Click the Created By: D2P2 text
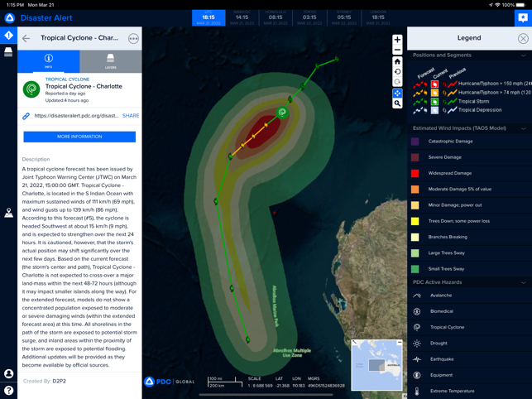The image size is (532, 399). pyautogui.click(x=45, y=382)
